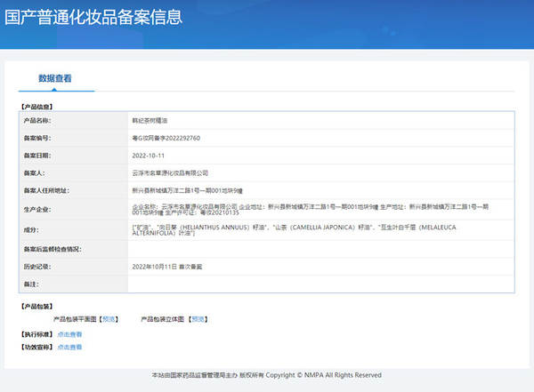The width and height of the screenshot is (534, 392).
Task: Click the 备案编号 row label
Action: point(37,138)
